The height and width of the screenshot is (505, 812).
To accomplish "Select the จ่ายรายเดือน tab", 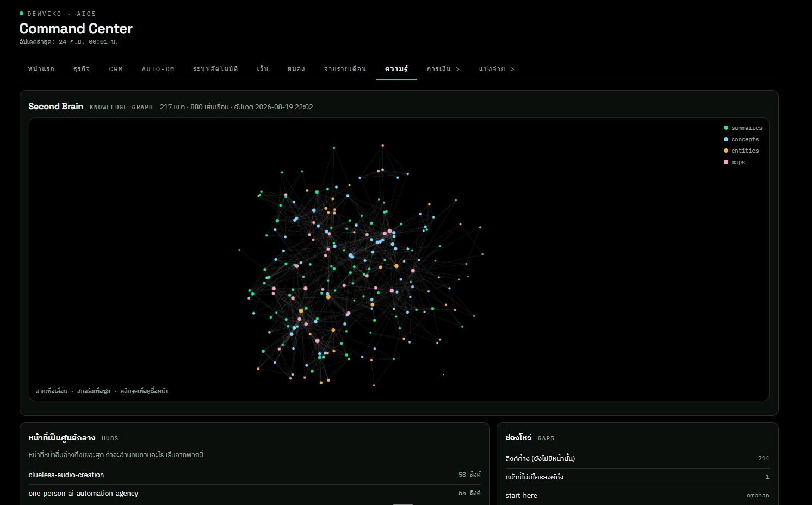I will (x=345, y=69).
